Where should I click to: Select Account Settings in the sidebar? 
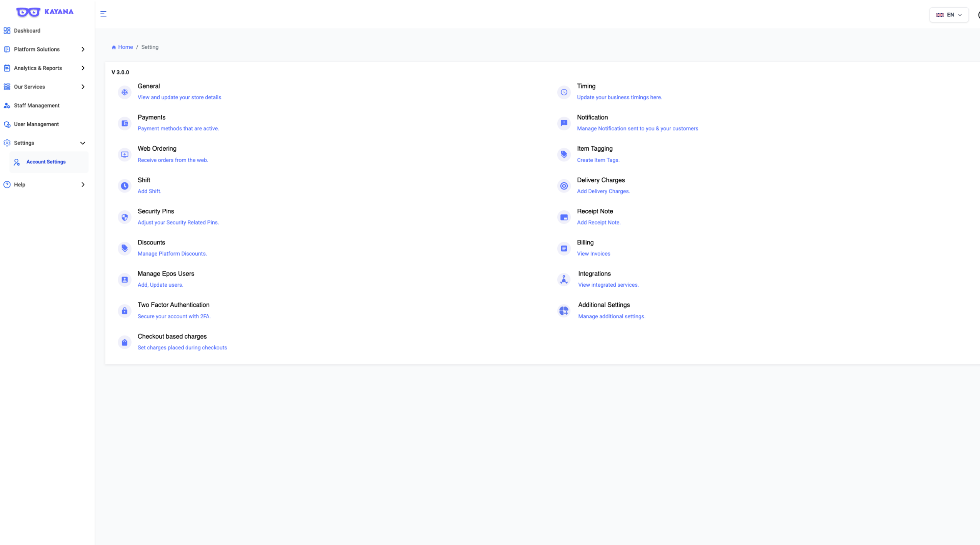(49, 162)
